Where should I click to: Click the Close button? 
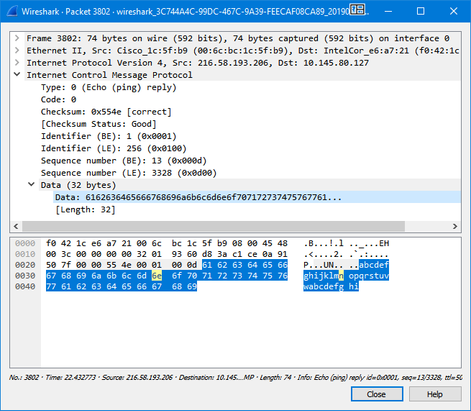click(377, 394)
